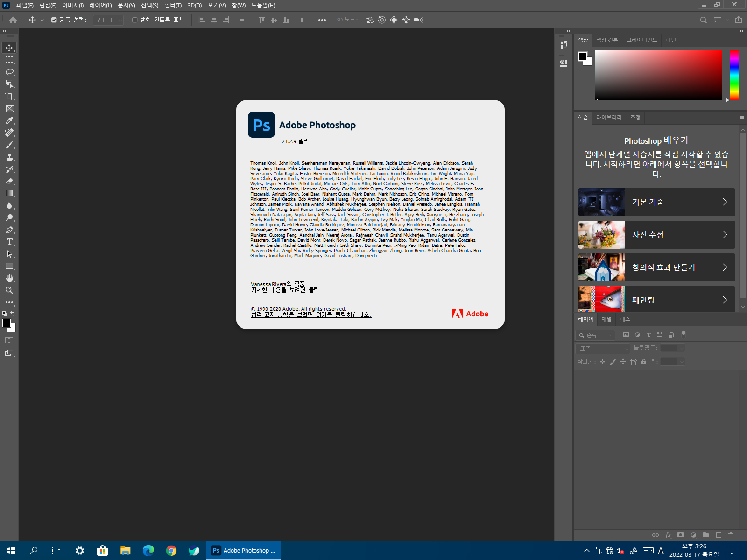Switch to the 그레이디언트 tab

(x=641, y=40)
